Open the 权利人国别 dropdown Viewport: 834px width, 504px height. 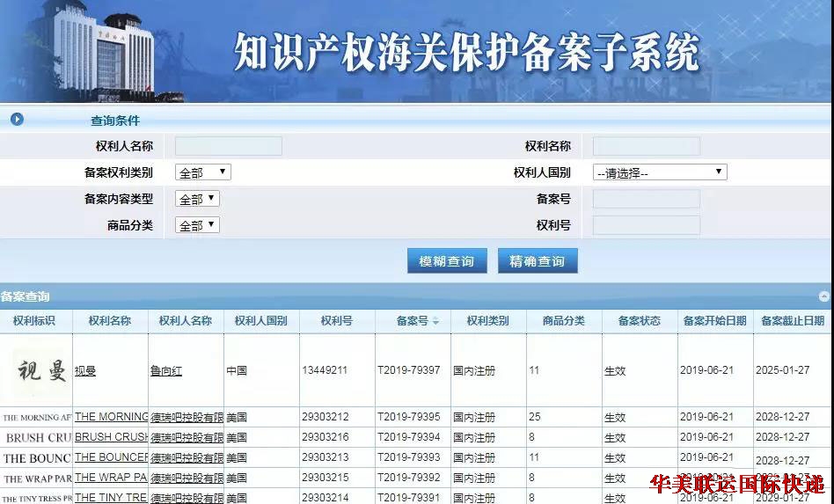(659, 172)
